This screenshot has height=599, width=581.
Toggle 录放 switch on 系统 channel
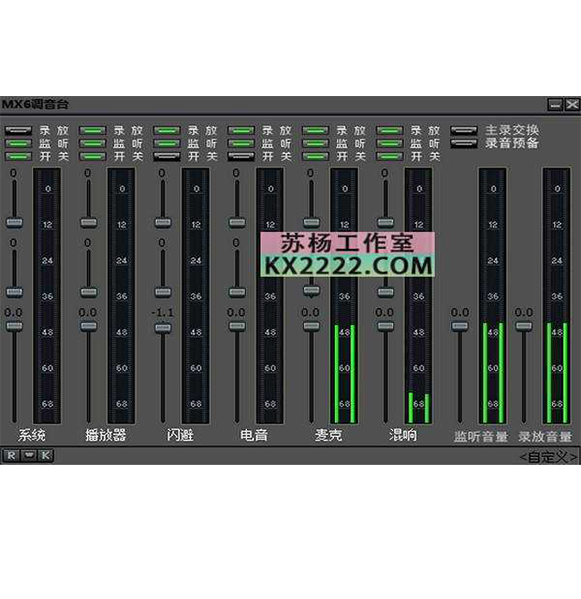coord(18,131)
